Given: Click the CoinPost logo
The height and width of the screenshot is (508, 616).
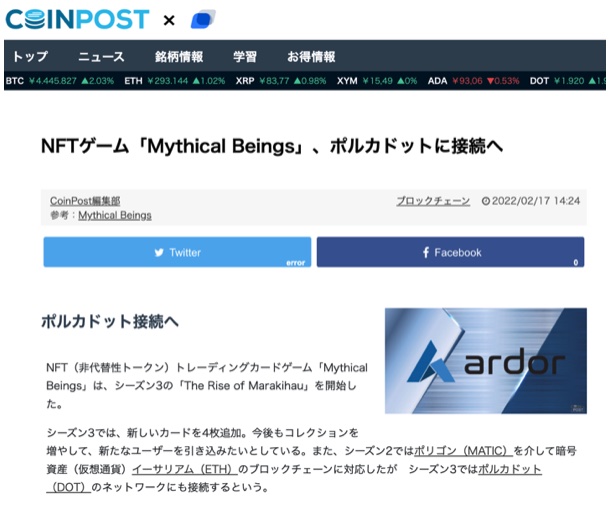Looking at the screenshot, I should click(x=77, y=20).
